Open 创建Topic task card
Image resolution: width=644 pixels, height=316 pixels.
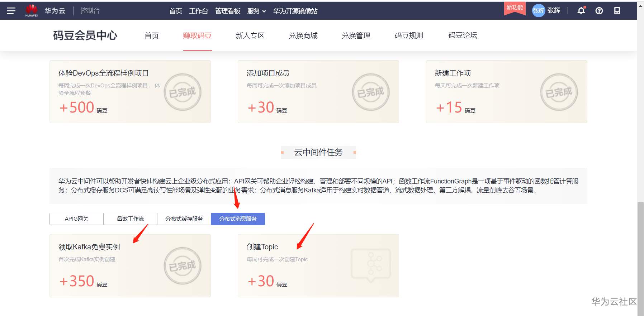(318, 265)
